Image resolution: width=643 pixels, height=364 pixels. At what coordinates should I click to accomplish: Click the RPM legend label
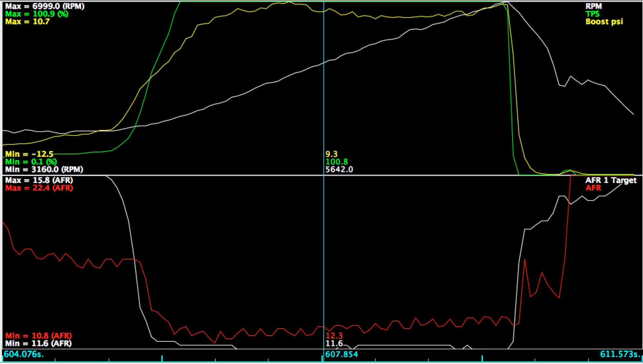(x=593, y=6)
